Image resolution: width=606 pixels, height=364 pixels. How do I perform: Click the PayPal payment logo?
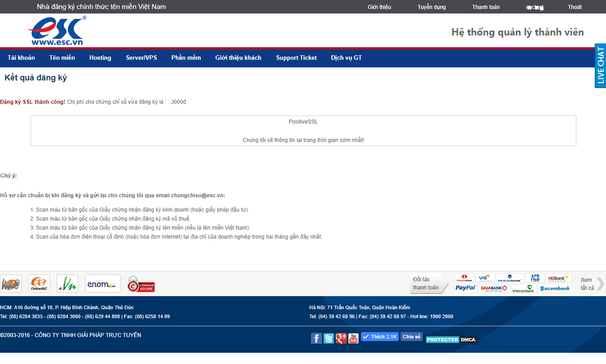[x=466, y=288]
